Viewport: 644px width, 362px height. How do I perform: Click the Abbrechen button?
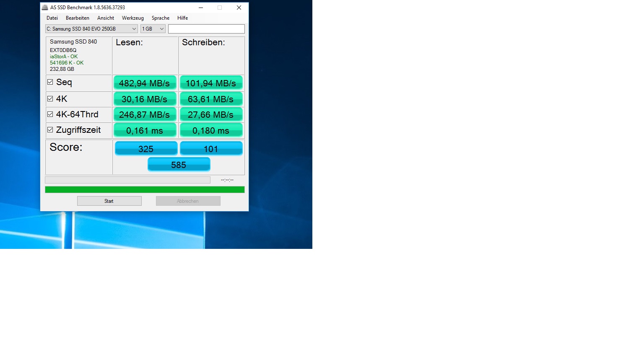coord(188,201)
